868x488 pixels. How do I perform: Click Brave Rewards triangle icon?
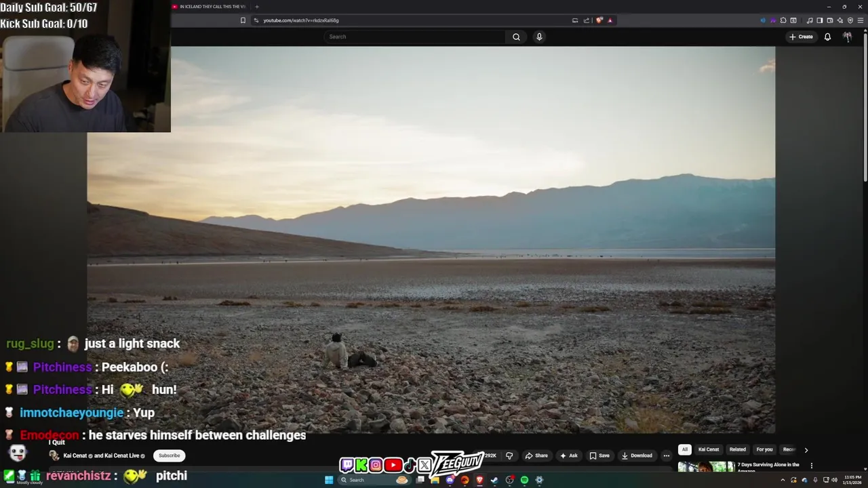coord(610,20)
